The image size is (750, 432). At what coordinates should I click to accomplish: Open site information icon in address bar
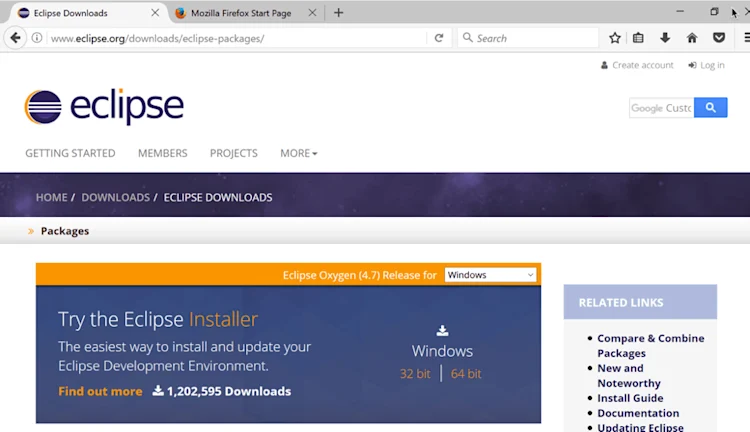pyautogui.click(x=37, y=38)
